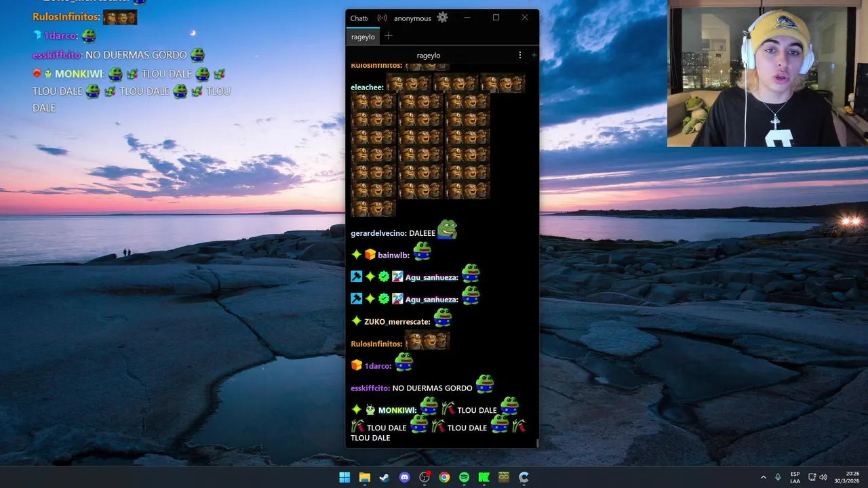Expand hidden system tray icons chevron

763,477
